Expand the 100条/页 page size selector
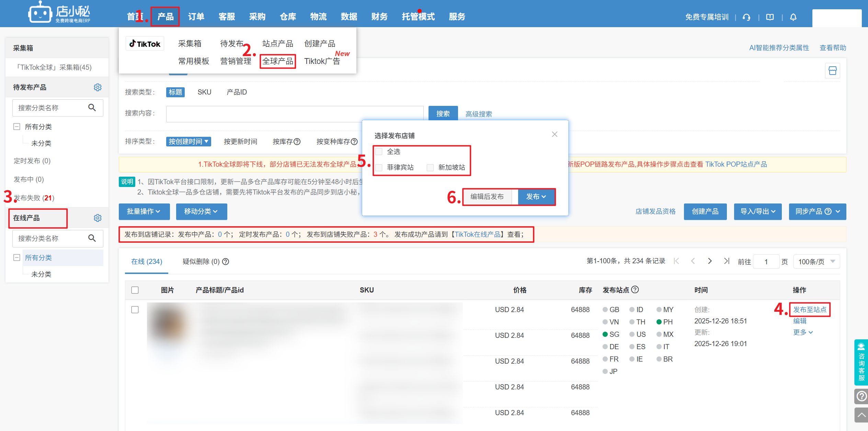 tap(816, 262)
